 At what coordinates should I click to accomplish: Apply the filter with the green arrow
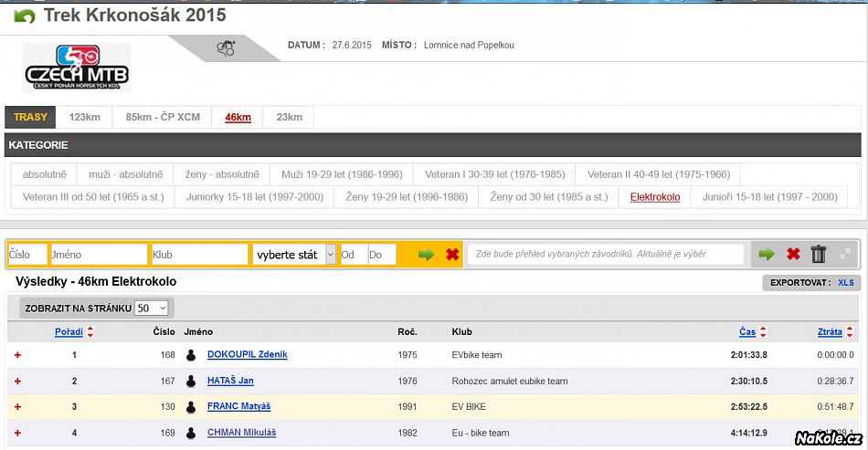coord(426,255)
